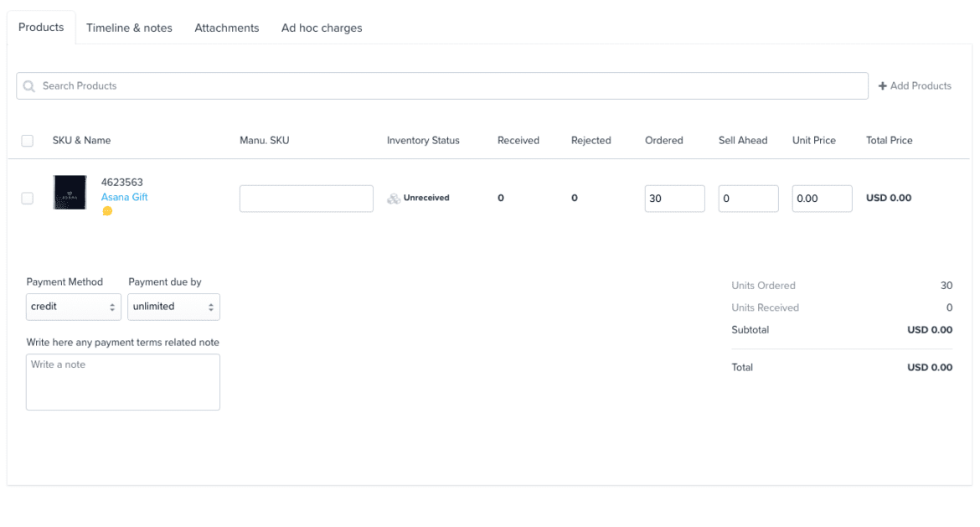Click the Subtotal label
Viewport: 980px width, 527px height.
(750, 330)
